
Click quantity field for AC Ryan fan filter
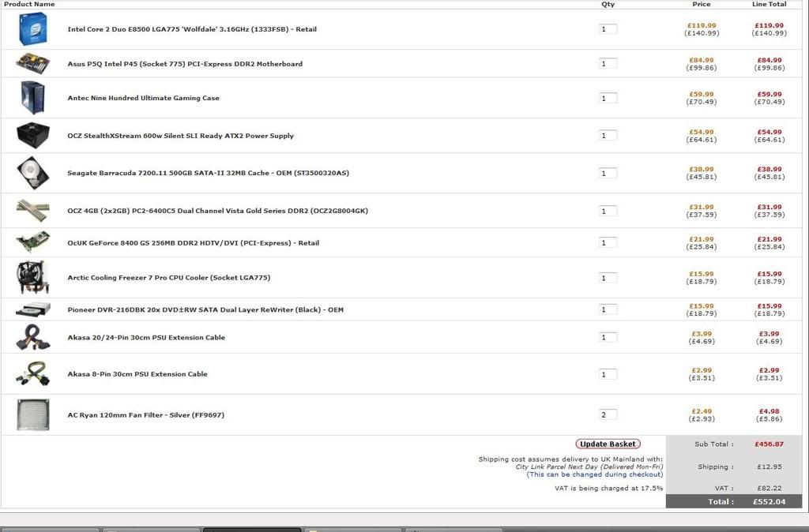click(x=608, y=415)
